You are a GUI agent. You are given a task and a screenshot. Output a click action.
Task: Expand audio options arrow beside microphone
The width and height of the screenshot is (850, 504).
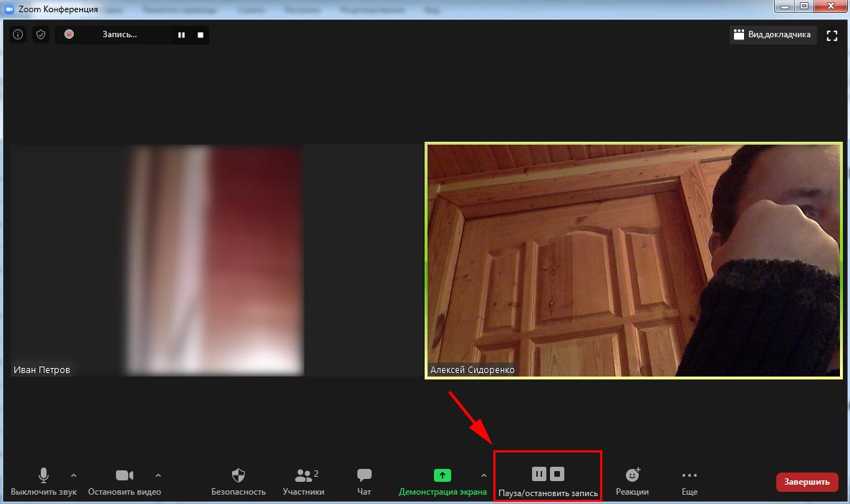tap(74, 475)
